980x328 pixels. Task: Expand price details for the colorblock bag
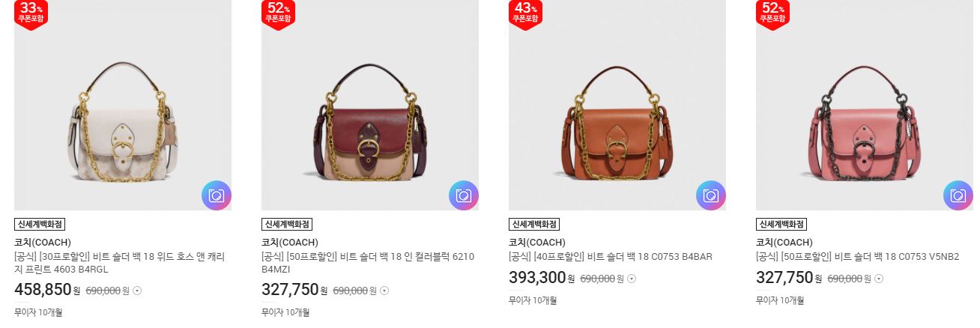click(x=384, y=291)
